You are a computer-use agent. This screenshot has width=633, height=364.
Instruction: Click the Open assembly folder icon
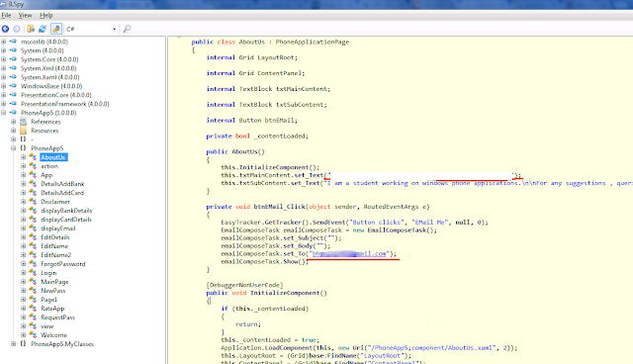coord(31,29)
